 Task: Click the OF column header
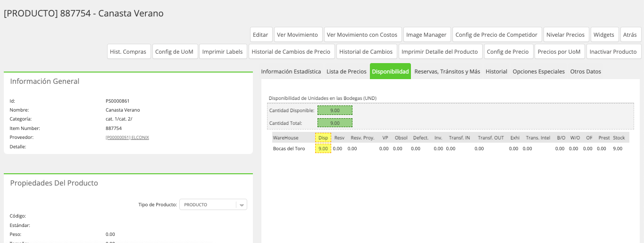pos(589,138)
